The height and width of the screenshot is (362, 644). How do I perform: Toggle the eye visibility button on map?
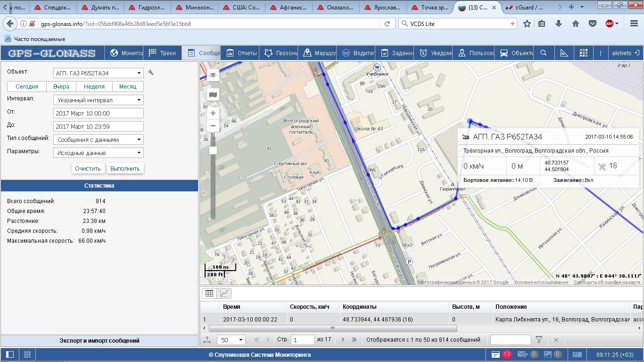[213, 75]
